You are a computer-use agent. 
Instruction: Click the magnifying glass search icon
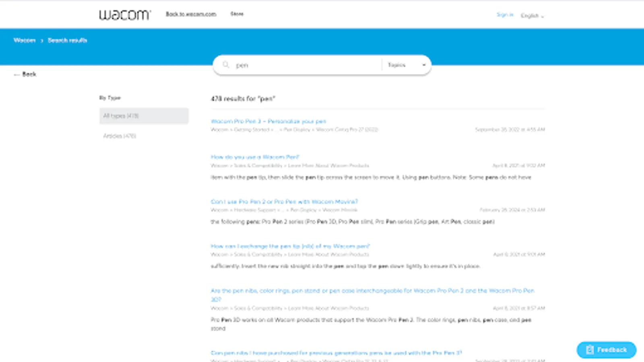pos(225,64)
